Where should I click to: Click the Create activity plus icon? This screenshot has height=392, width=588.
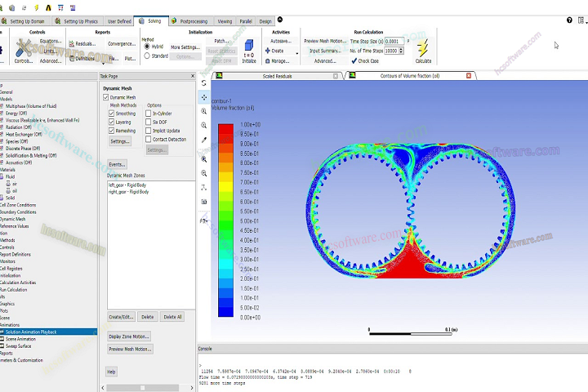click(267, 51)
